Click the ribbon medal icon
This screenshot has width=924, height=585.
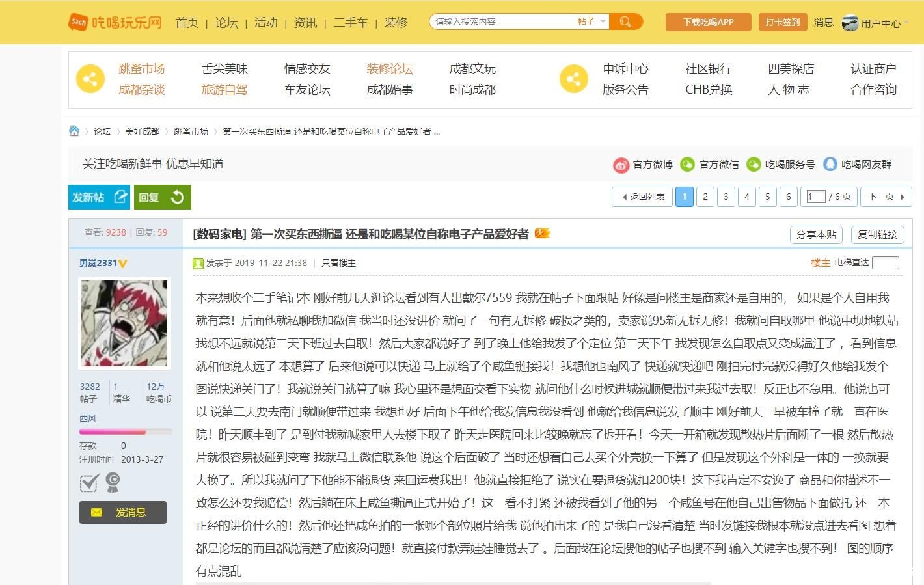click(113, 482)
